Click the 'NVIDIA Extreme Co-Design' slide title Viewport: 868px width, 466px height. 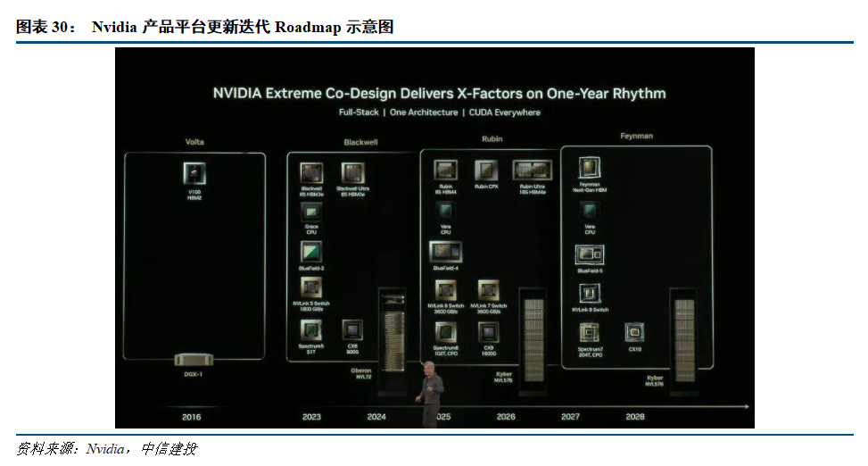(440, 93)
